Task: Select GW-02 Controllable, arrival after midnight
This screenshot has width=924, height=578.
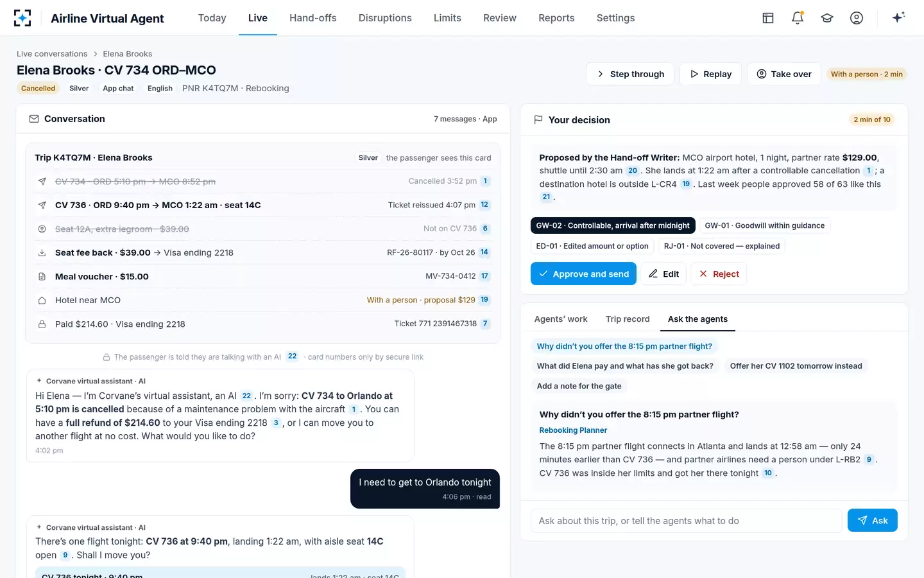Action: pos(613,225)
